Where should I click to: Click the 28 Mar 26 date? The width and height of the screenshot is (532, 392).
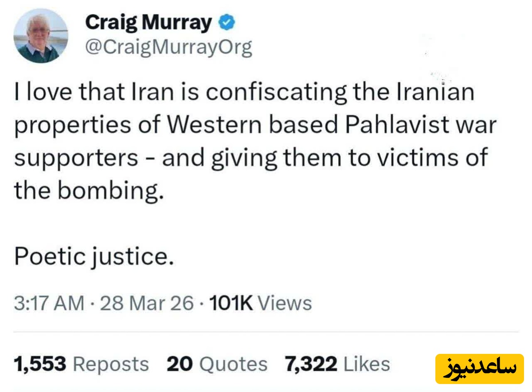[147, 303]
